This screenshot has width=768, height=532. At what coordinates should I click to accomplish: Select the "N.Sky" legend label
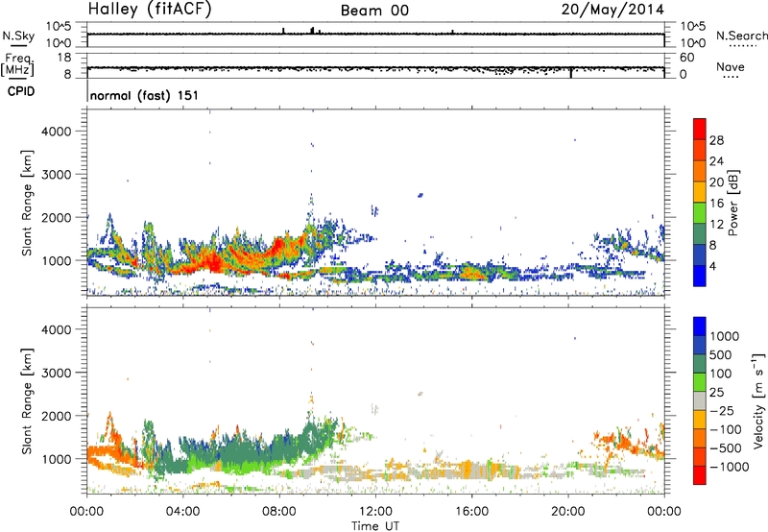tap(18, 36)
